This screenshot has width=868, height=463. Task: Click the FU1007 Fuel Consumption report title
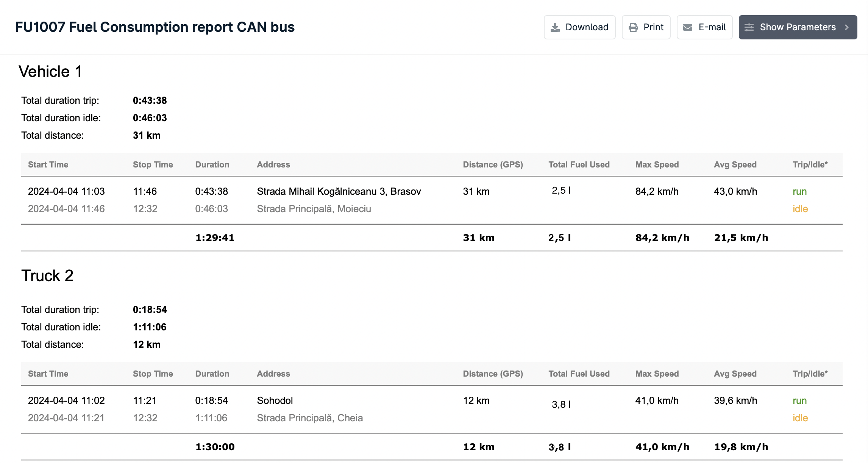tap(155, 27)
